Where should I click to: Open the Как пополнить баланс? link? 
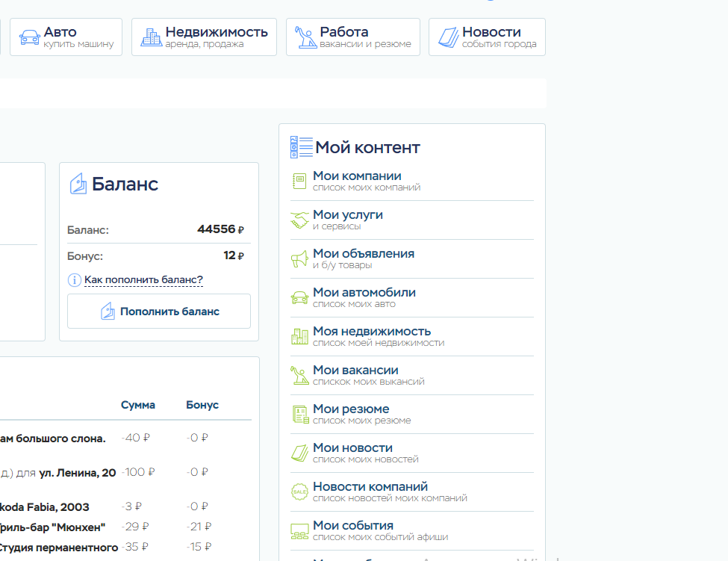pos(143,280)
